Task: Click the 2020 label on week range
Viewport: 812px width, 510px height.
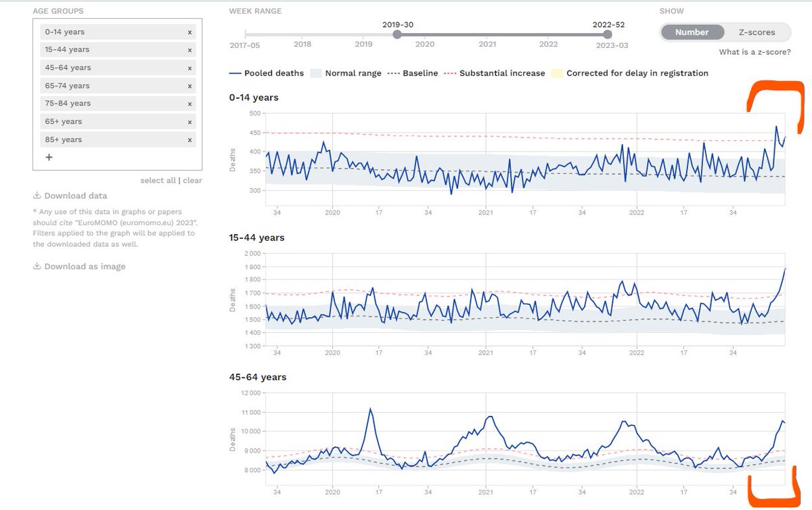Action: (425, 45)
